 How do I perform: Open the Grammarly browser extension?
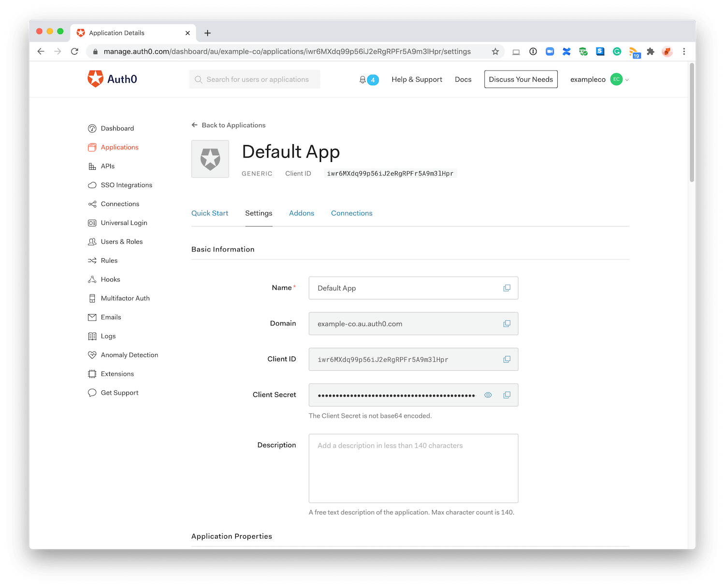(617, 52)
